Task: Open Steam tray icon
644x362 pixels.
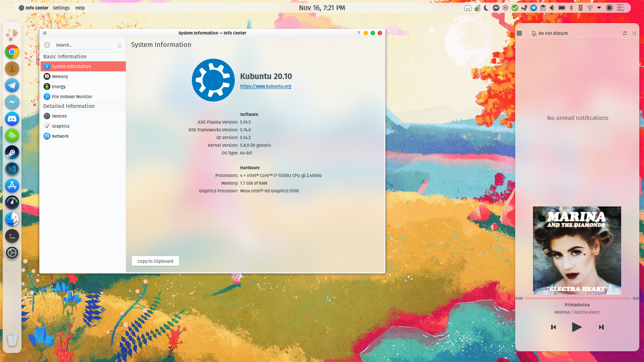Action: [524, 8]
